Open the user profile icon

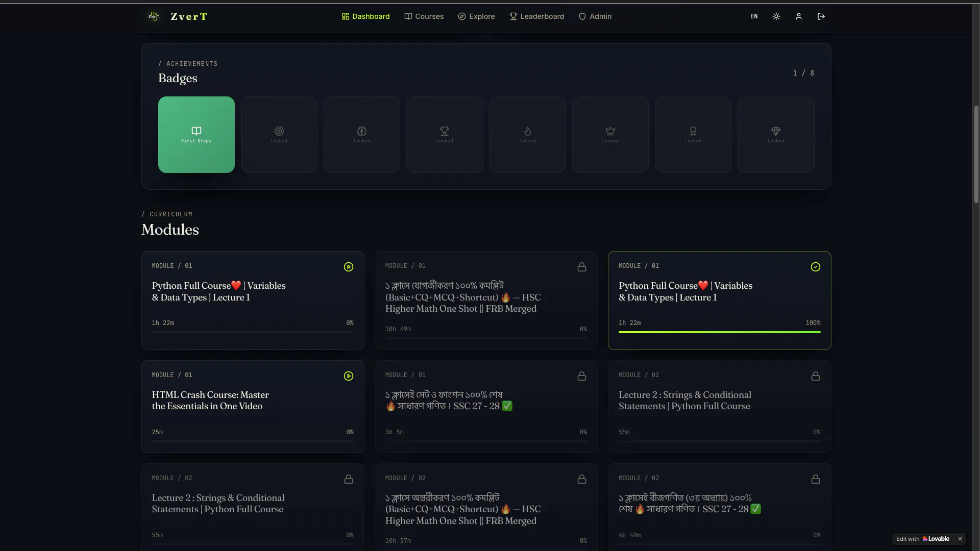pos(799,16)
